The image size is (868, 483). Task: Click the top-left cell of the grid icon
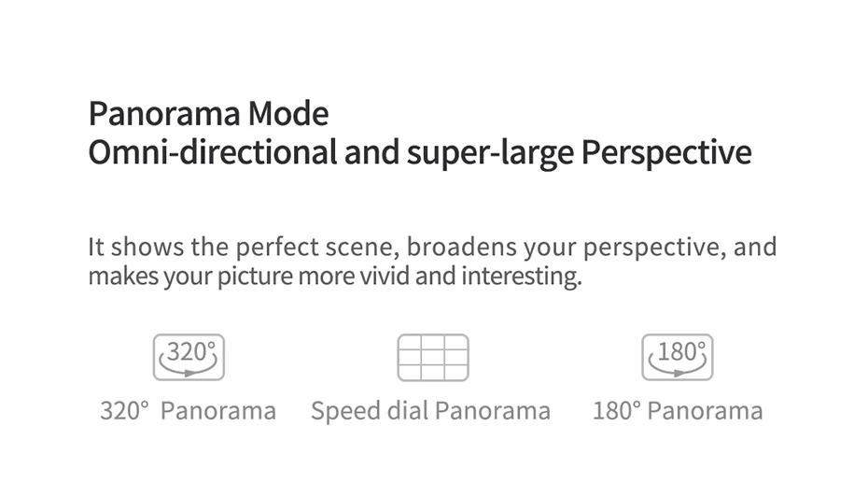[x=410, y=342]
